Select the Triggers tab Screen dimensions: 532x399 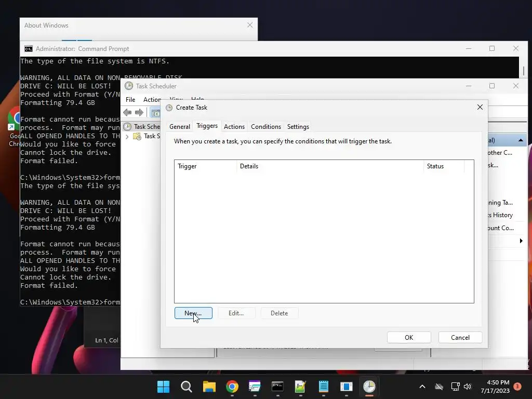click(x=207, y=126)
